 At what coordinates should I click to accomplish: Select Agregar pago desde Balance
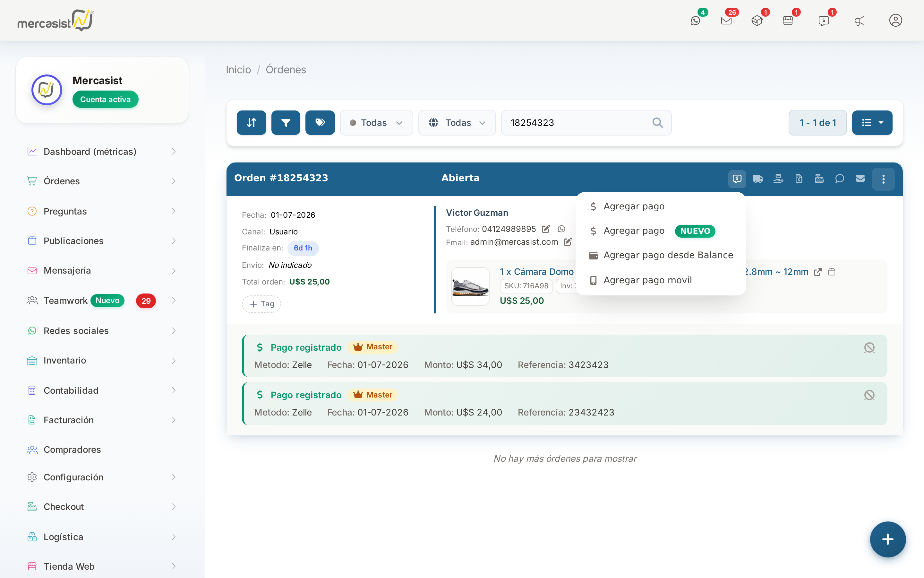point(661,255)
